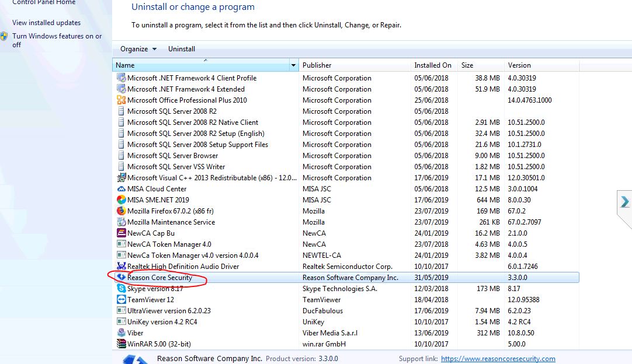The width and height of the screenshot is (632, 364).
Task: Click the Mozilla Firefox 67.0.2 icon
Action: click(121, 211)
